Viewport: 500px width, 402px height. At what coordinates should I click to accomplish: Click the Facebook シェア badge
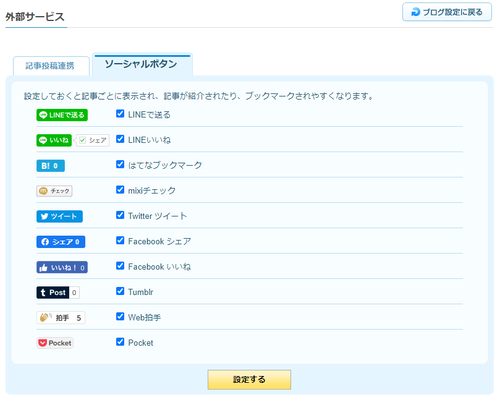pyautogui.click(x=61, y=242)
